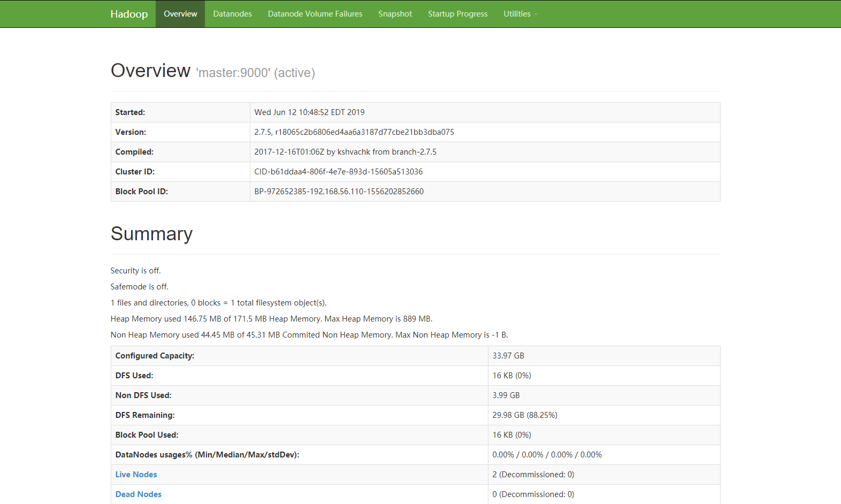This screenshot has height=504, width=841.
Task: Select the 29.98 GB (88.25%) value
Action: click(x=525, y=415)
